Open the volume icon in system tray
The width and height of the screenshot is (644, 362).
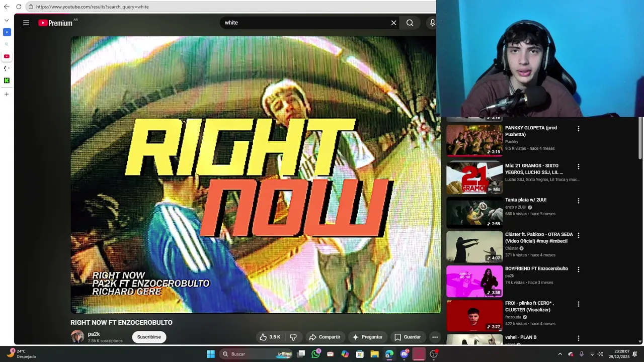coord(600,354)
